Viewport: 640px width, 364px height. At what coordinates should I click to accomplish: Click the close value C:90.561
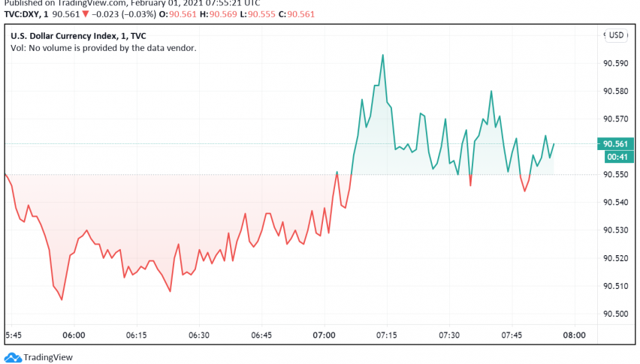pos(296,14)
